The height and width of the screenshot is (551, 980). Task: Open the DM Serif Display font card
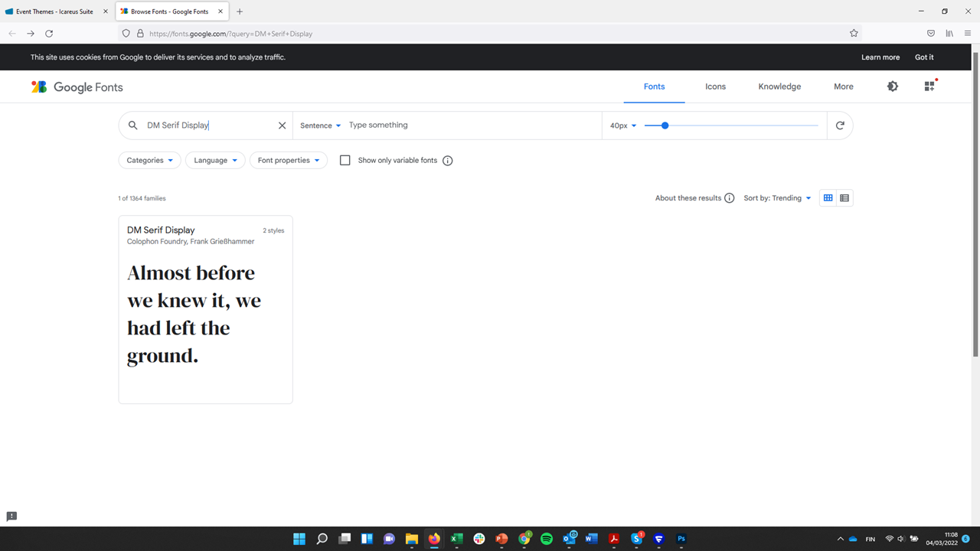tap(205, 309)
